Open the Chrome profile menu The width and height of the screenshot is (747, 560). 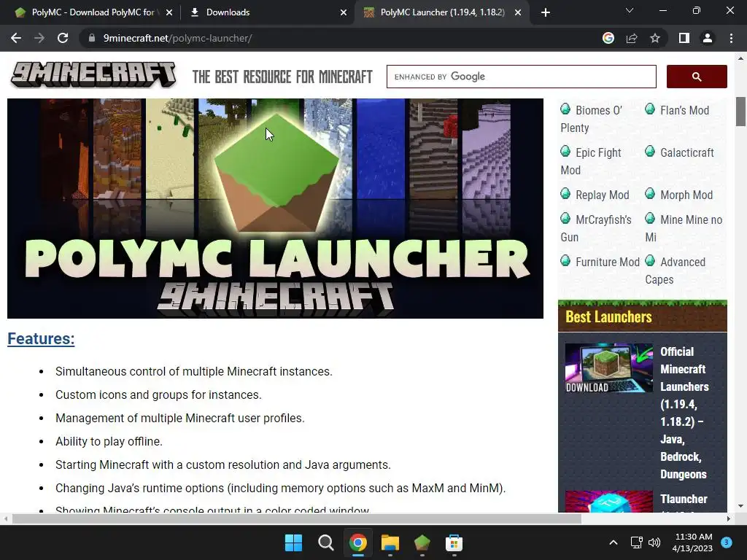708,38
